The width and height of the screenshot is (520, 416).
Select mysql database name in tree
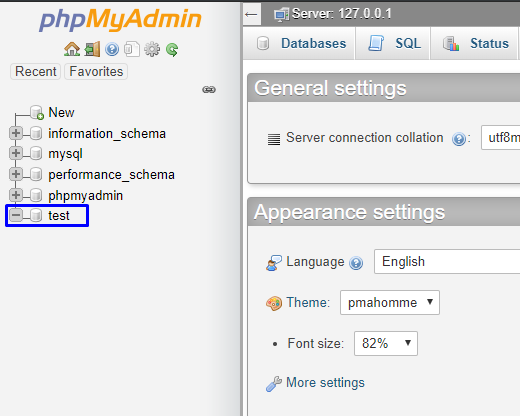click(65, 154)
